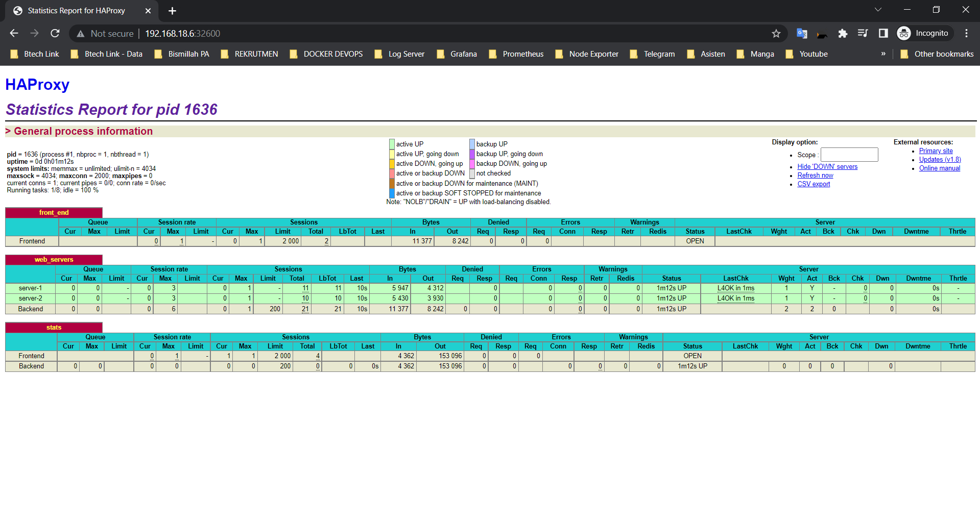Image resolution: width=980 pixels, height=524 pixels.
Task: Click the stats Frontend sessions total 4
Action: click(x=318, y=356)
